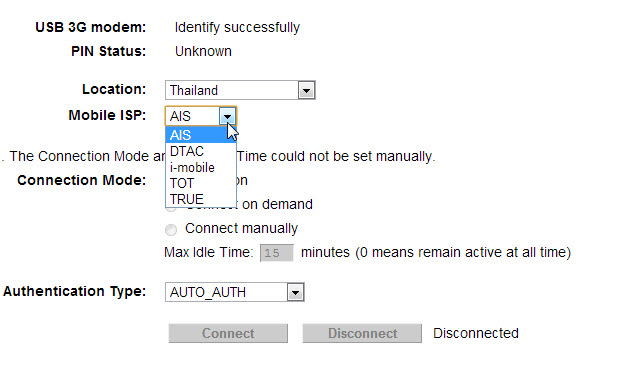The image size is (629, 366).
Task: Open the Location dropdown arrow
Action: [x=306, y=90]
